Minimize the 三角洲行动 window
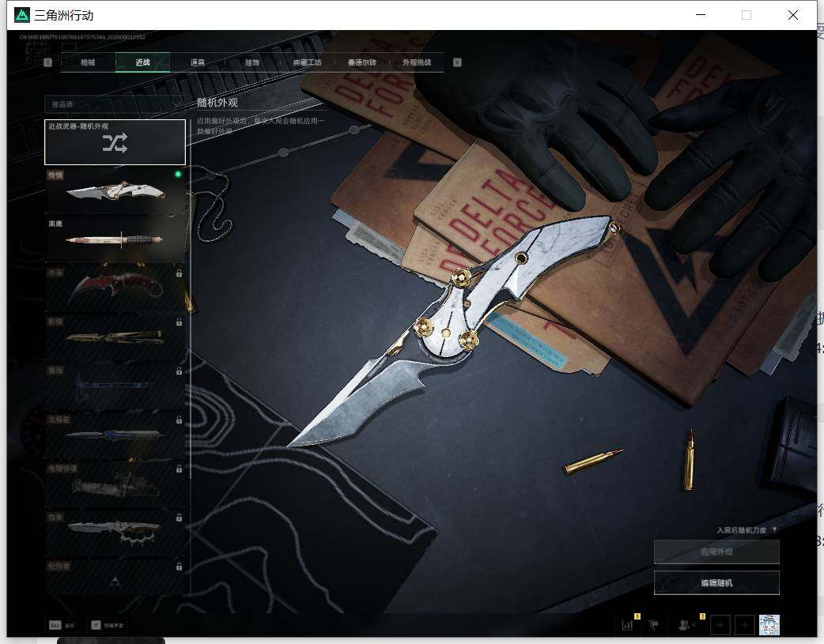This screenshot has width=824, height=644. 701,15
